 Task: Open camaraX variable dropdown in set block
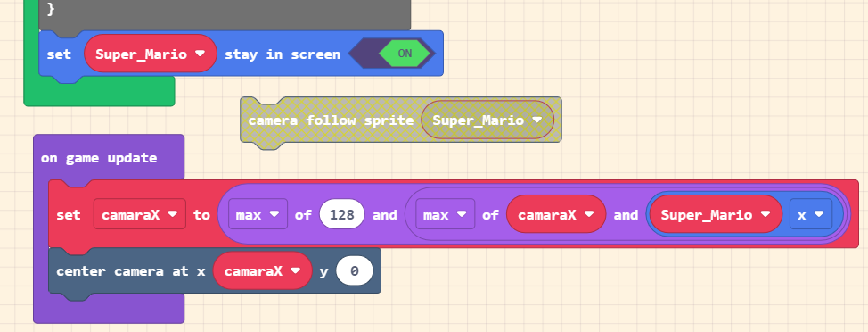[140, 214]
